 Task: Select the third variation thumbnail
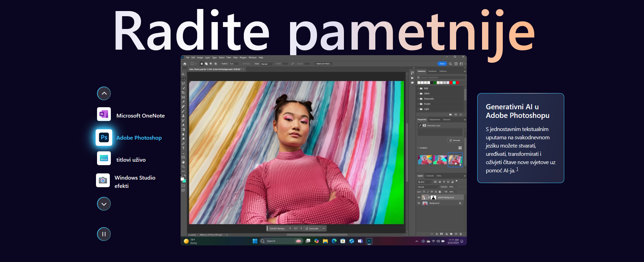tap(455, 160)
